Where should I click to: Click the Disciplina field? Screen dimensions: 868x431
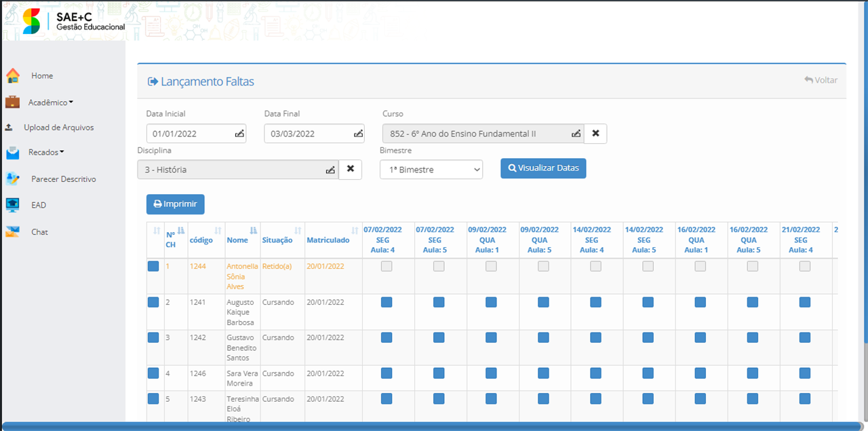pyautogui.click(x=239, y=170)
